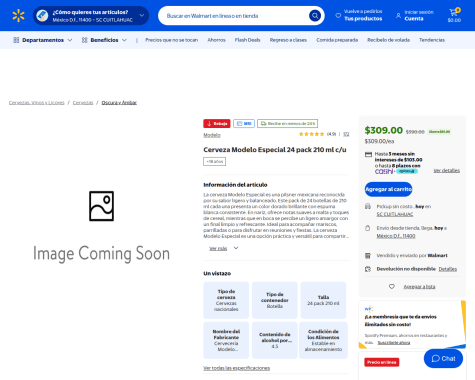Click the Contenido de alcohol spec card

(275, 340)
